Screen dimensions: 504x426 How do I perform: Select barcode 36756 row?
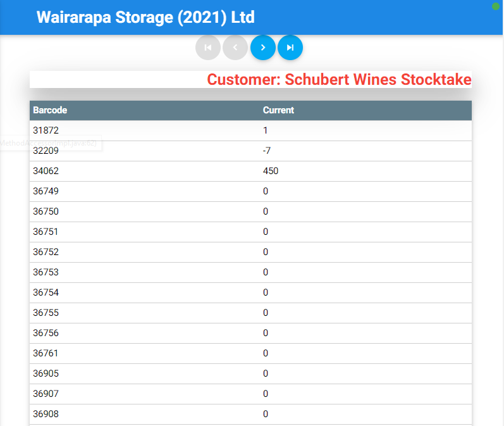45,333
